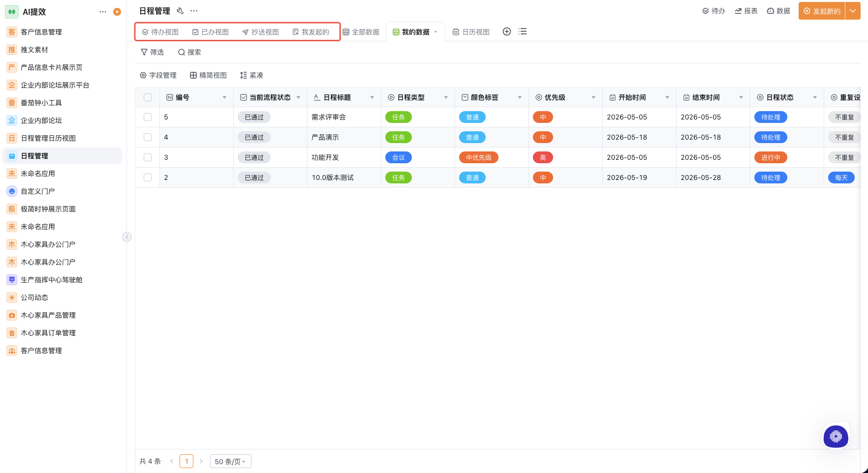Click the 会议 schedule type tag
This screenshot has width=868, height=473.
[x=399, y=157]
